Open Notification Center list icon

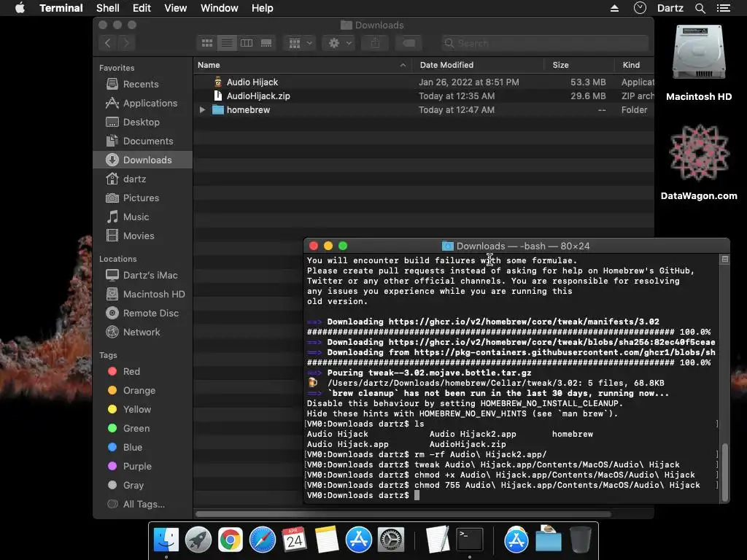pos(724,8)
